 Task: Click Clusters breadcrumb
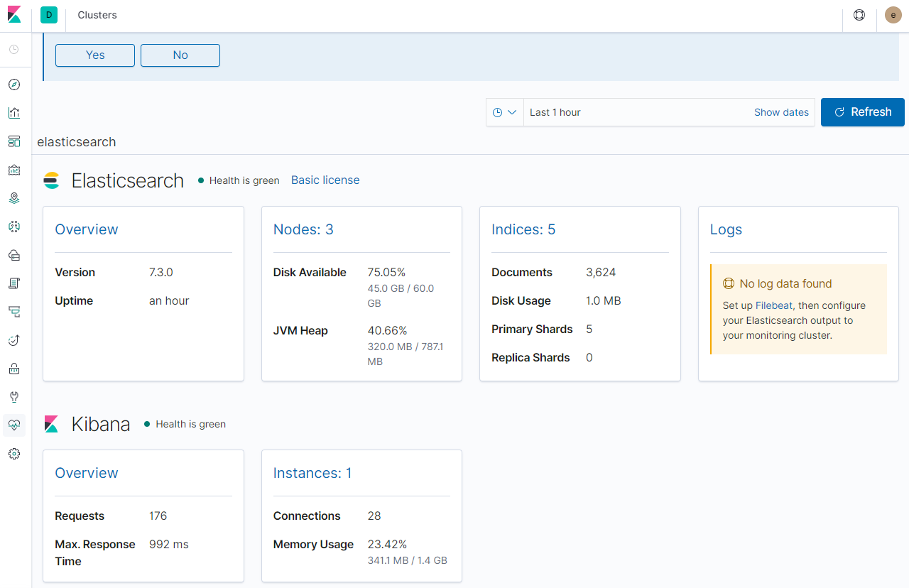pos(97,15)
